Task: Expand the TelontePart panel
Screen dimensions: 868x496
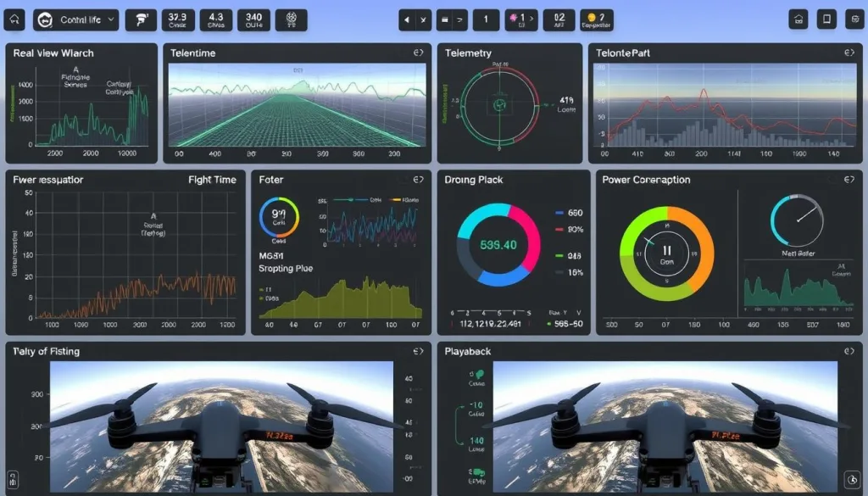Action: tap(849, 53)
